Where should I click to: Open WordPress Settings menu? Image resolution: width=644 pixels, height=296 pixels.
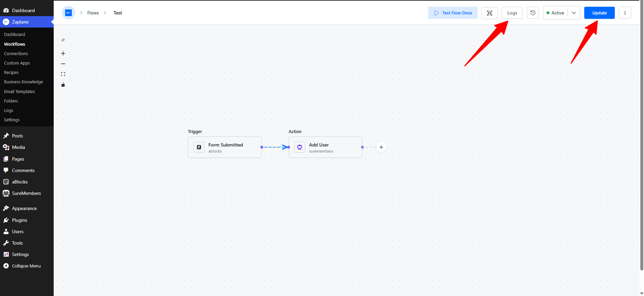pos(27,254)
